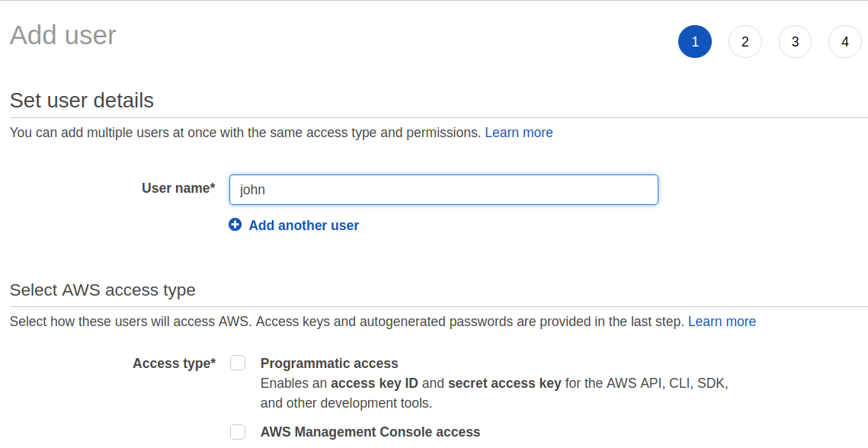Click the Add user page heading
Viewport: 868px width, 448px height.
pyautogui.click(x=62, y=35)
